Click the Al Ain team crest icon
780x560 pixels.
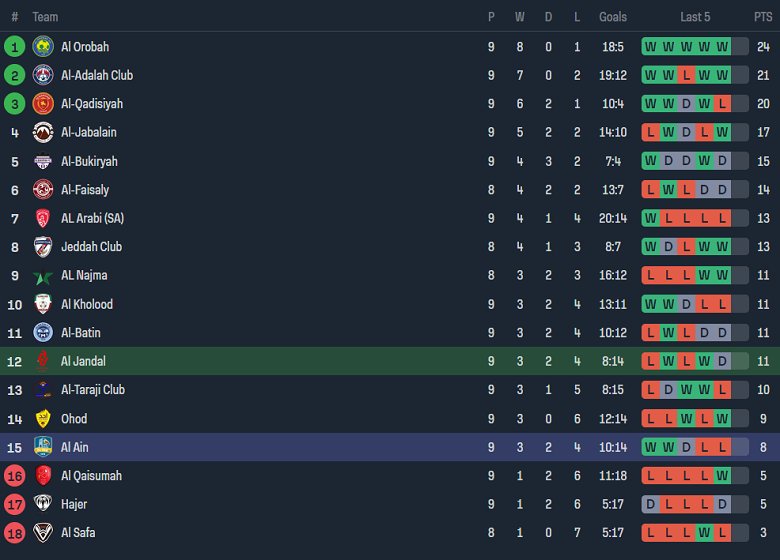[x=43, y=447]
